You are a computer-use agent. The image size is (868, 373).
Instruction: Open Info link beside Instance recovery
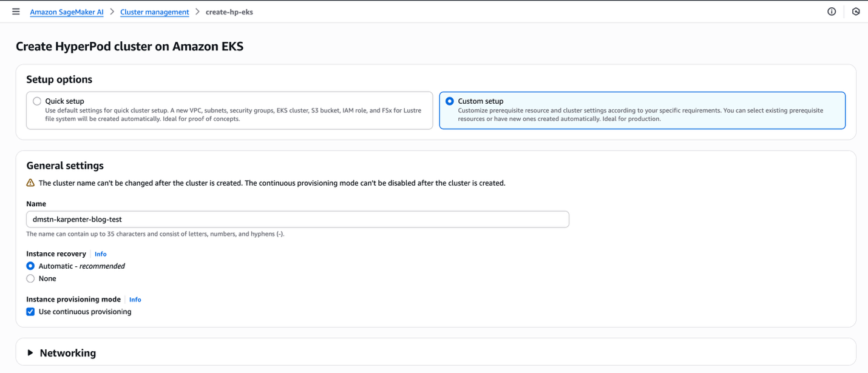(101, 254)
